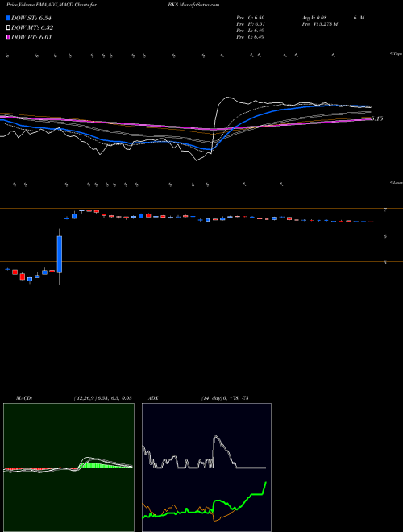The height and width of the screenshot is (532, 403).
Task: Open the MACD indicator chart panel
Action: [x=69, y=468]
